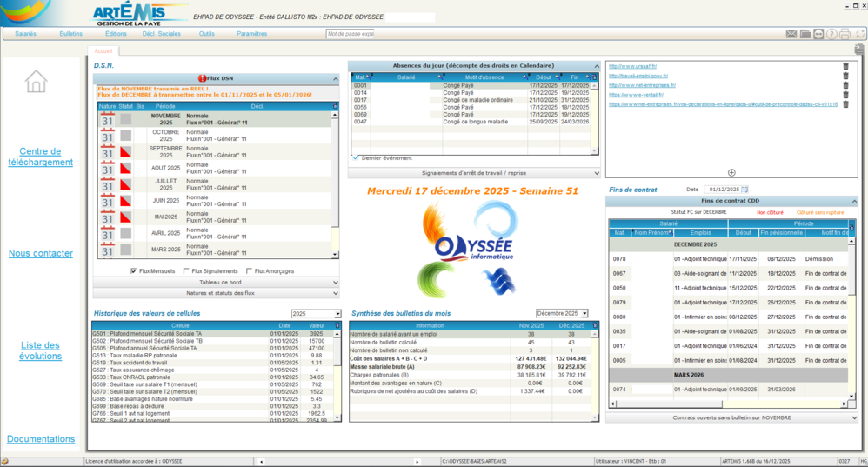The height and width of the screenshot is (467, 868).
Task: Click the Centre de téléchargement link
Action: pyautogui.click(x=40, y=157)
